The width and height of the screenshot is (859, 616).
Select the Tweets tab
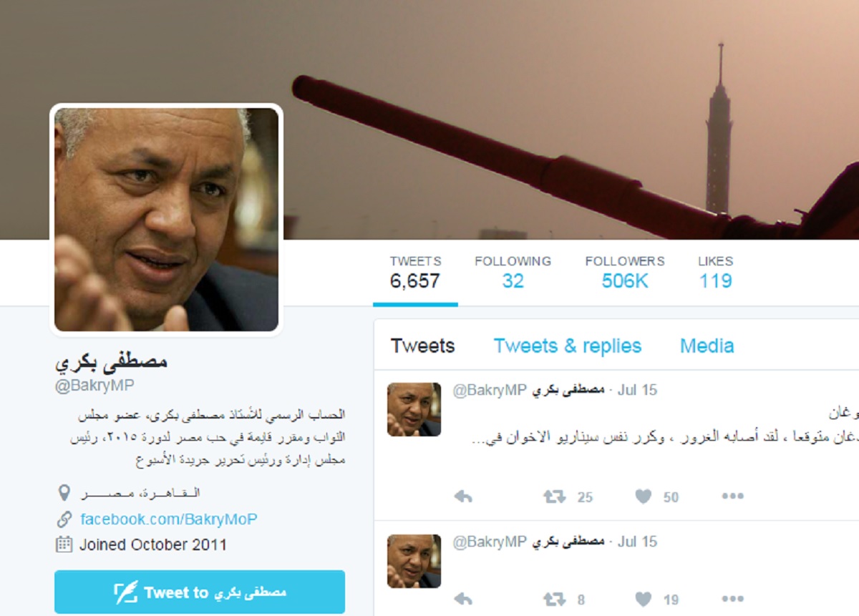click(422, 346)
